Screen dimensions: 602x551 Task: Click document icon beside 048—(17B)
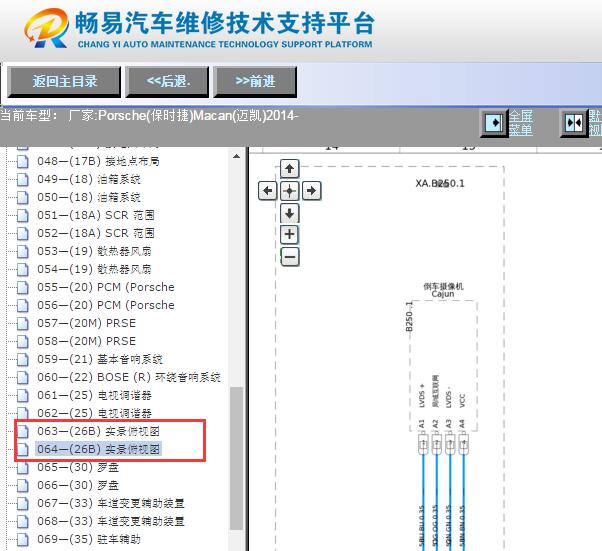tap(23, 161)
